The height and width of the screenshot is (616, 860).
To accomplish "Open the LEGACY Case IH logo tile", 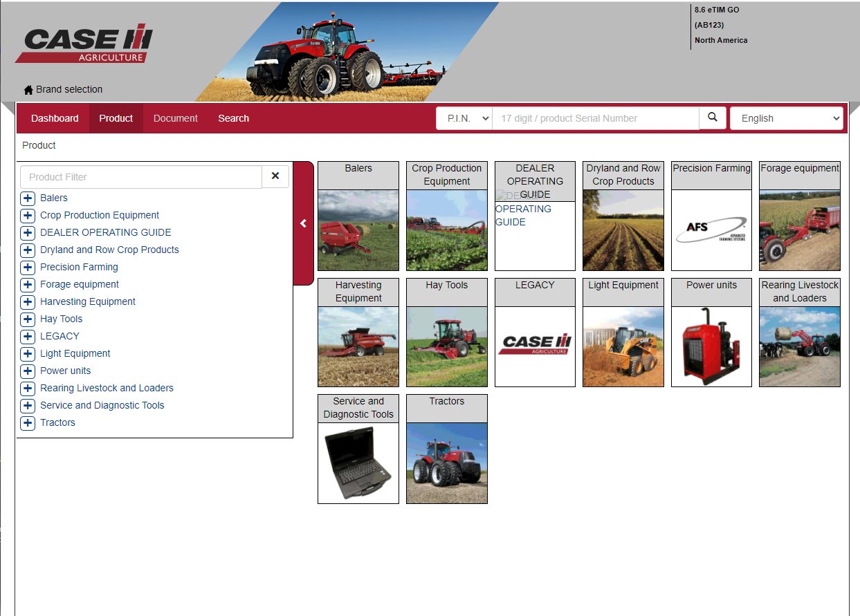I will pyautogui.click(x=535, y=346).
